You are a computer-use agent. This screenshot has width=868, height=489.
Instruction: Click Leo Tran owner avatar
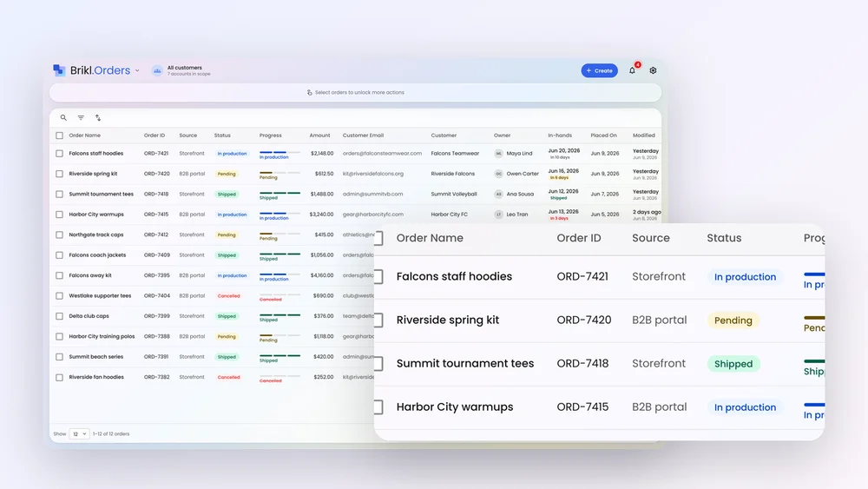499,215
